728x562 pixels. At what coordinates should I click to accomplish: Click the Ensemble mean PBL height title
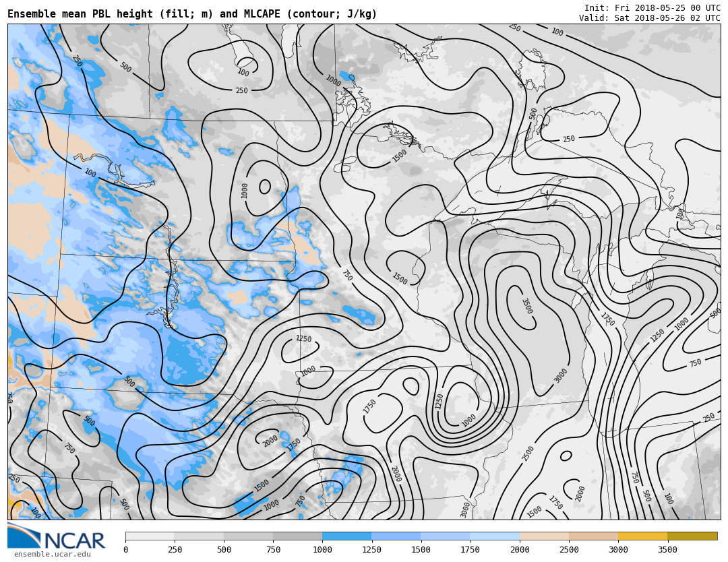point(192,14)
